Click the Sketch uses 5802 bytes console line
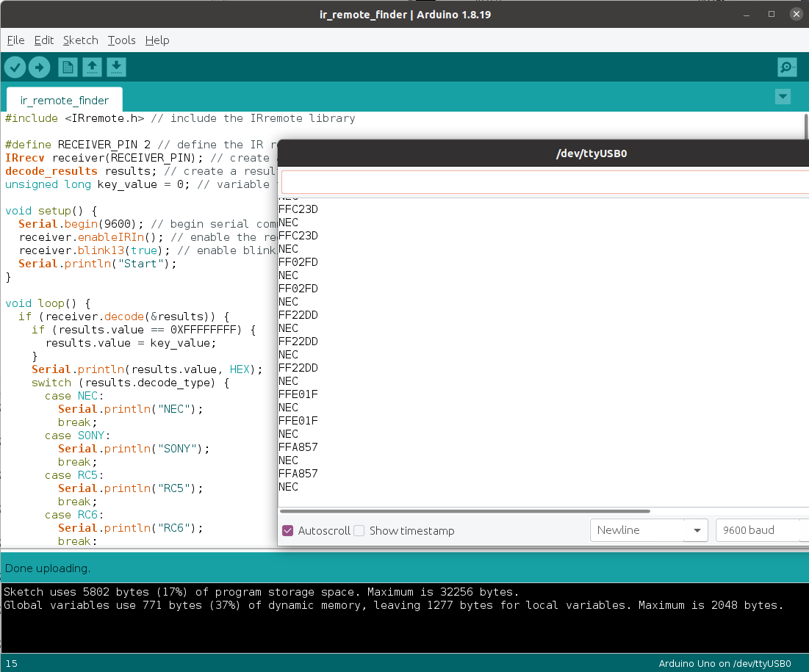The image size is (809, 672). (261, 592)
